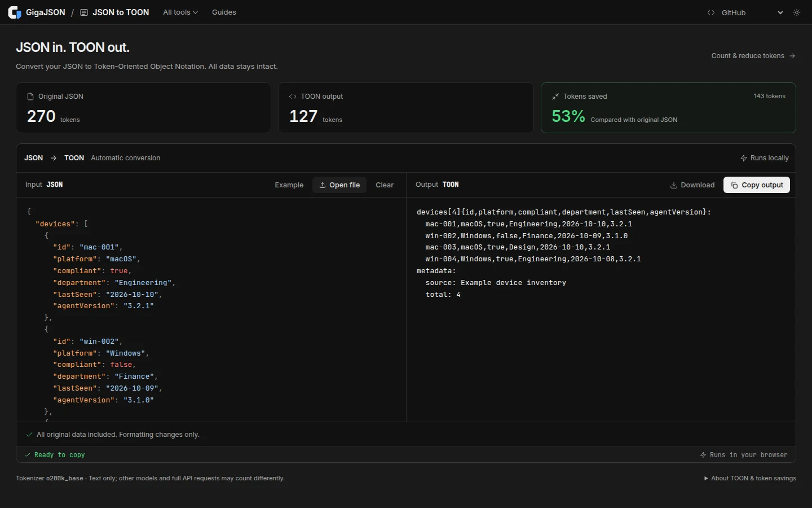The image size is (812, 508).
Task: Click the "agentVersion": "3.1.0" input line
Action: 104,400
